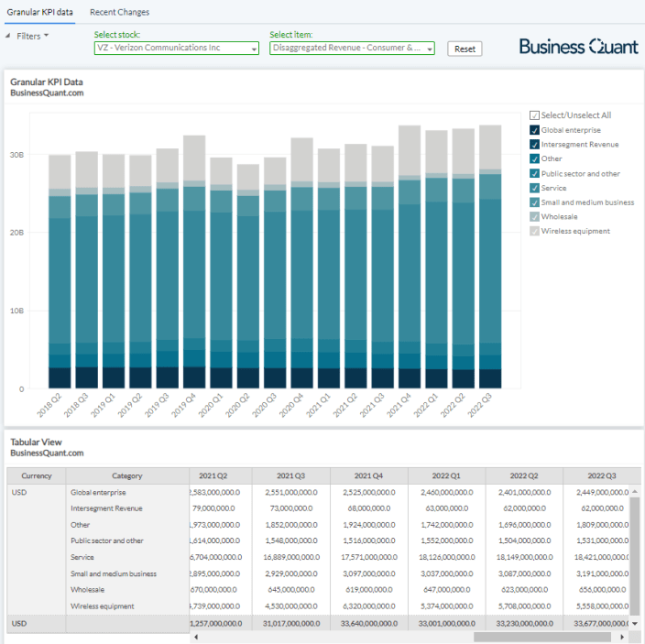Switch to the Recent Changes tab

tap(119, 12)
